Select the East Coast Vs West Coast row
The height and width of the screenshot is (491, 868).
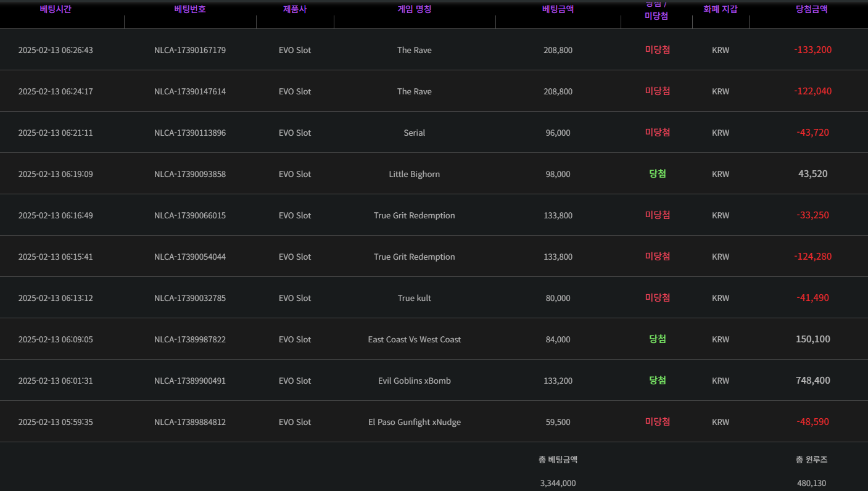point(415,339)
